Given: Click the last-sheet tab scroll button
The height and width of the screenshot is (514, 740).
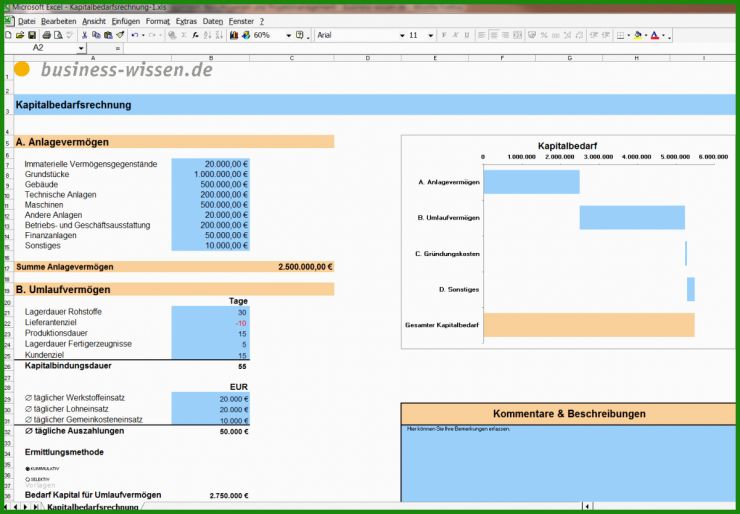Looking at the screenshot, I should coord(35,507).
